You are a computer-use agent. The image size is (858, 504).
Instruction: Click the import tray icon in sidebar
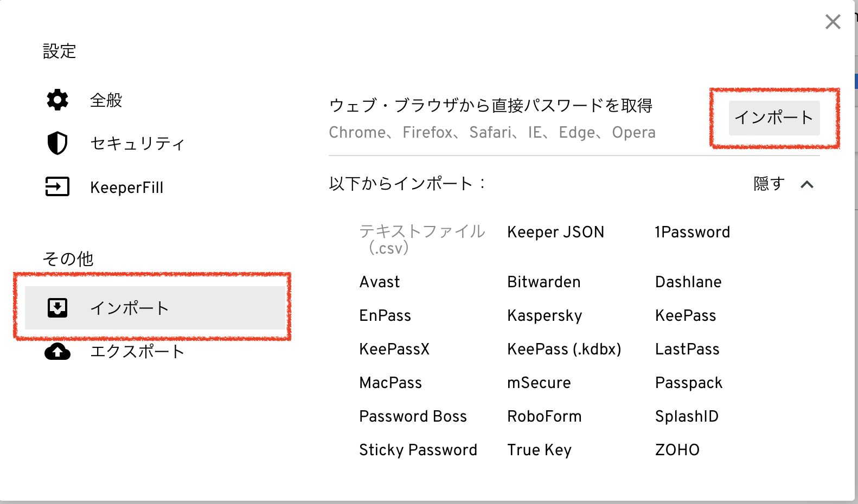coord(57,308)
